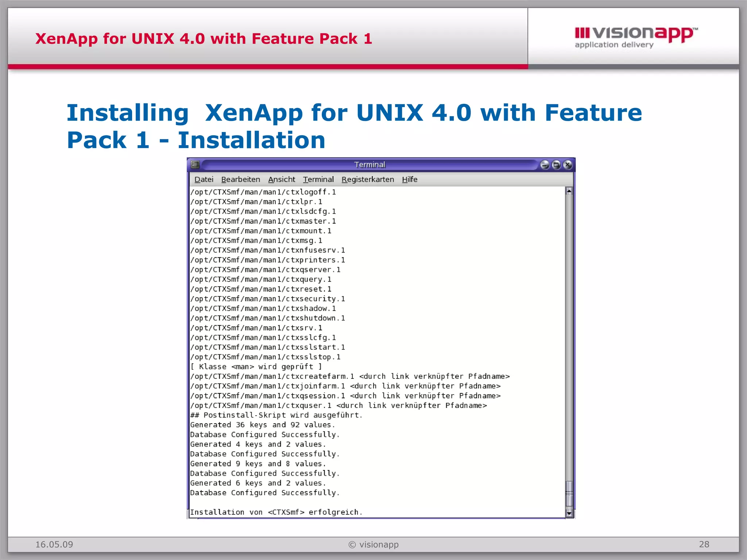Click line ending ctxsslstop.1

pyautogui.click(x=265, y=357)
